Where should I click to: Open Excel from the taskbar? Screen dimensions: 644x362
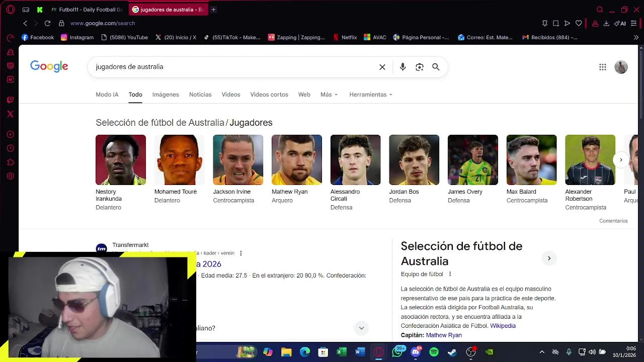[x=342, y=352]
